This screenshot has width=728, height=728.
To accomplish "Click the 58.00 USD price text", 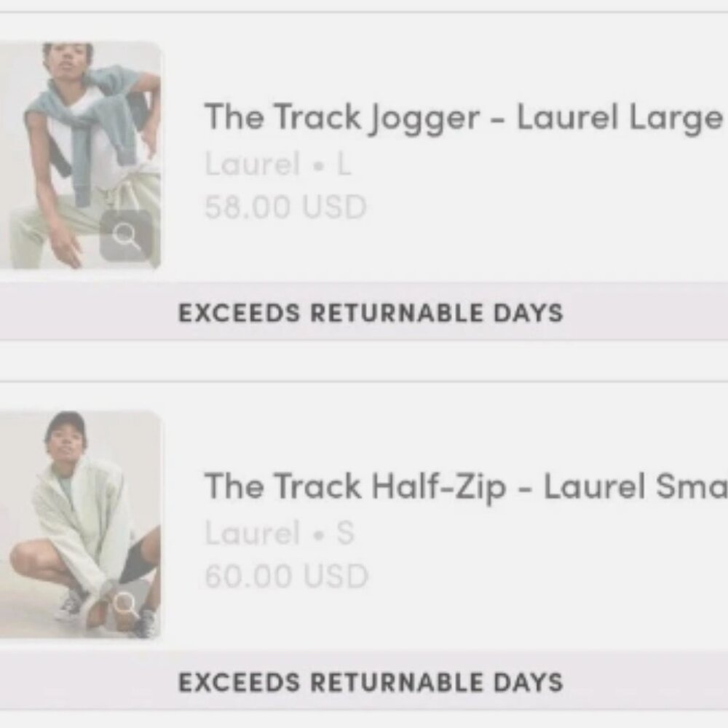I will [285, 207].
